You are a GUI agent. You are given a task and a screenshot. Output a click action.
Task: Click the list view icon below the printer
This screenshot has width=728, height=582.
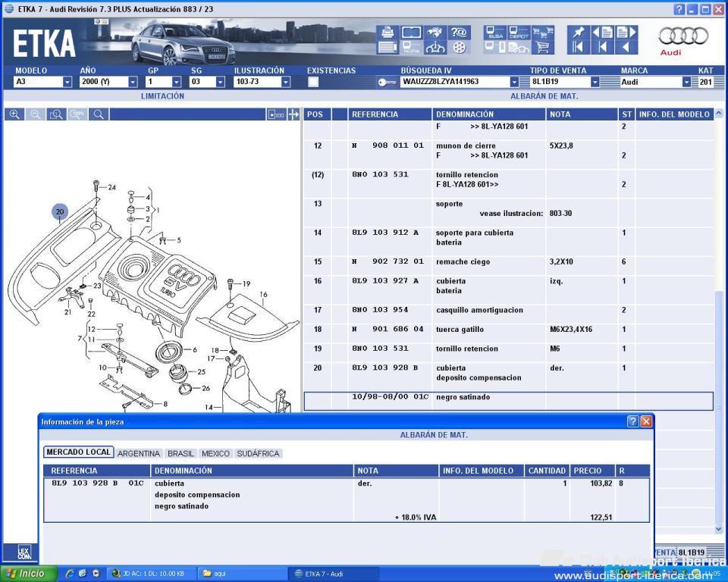[388, 47]
